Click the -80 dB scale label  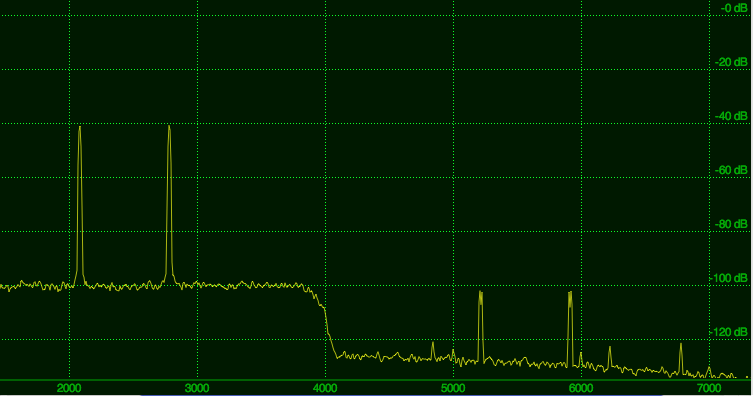(x=731, y=224)
